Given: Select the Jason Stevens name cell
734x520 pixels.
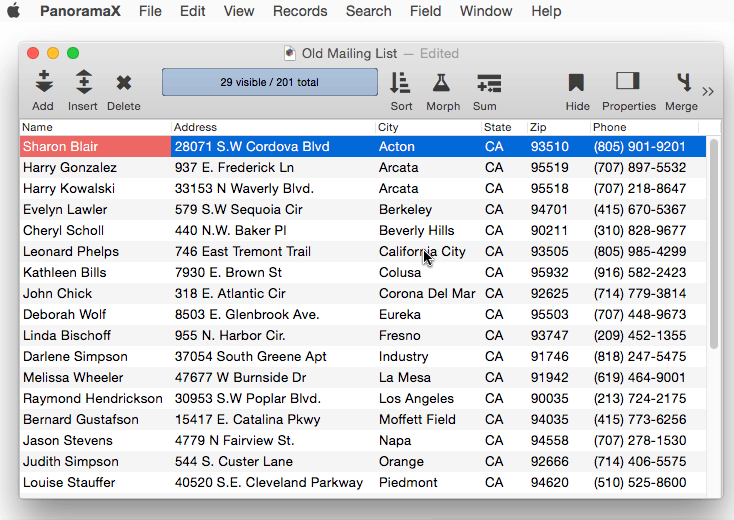Looking at the screenshot, I should (95, 440).
